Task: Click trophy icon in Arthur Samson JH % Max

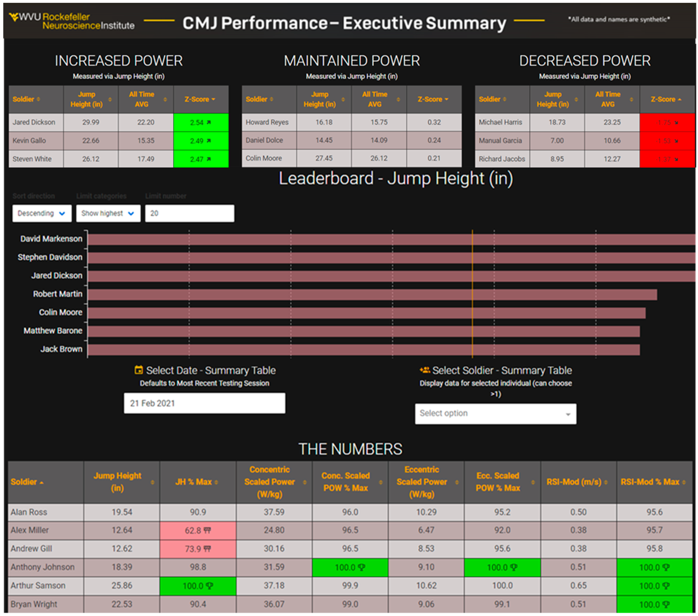Action: [210, 586]
